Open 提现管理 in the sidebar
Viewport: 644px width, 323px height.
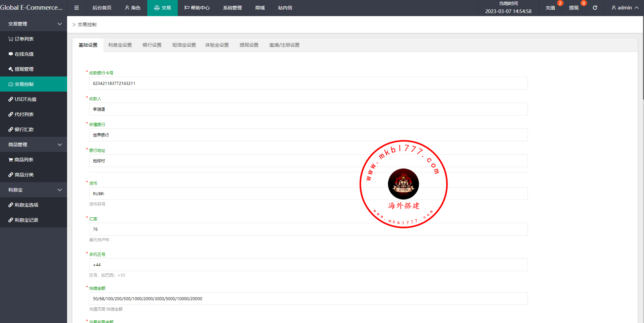pyautogui.click(x=34, y=69)
